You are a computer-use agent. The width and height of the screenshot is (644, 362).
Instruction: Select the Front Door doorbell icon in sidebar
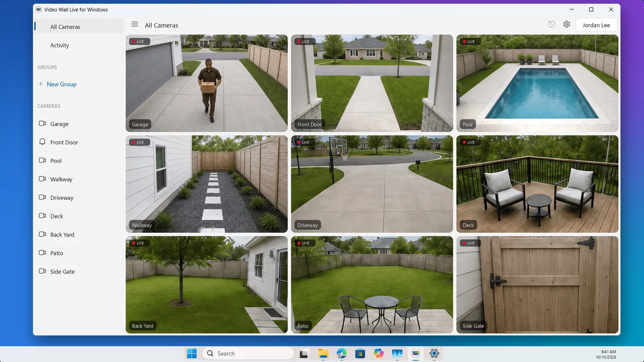(x=42, y=142)
